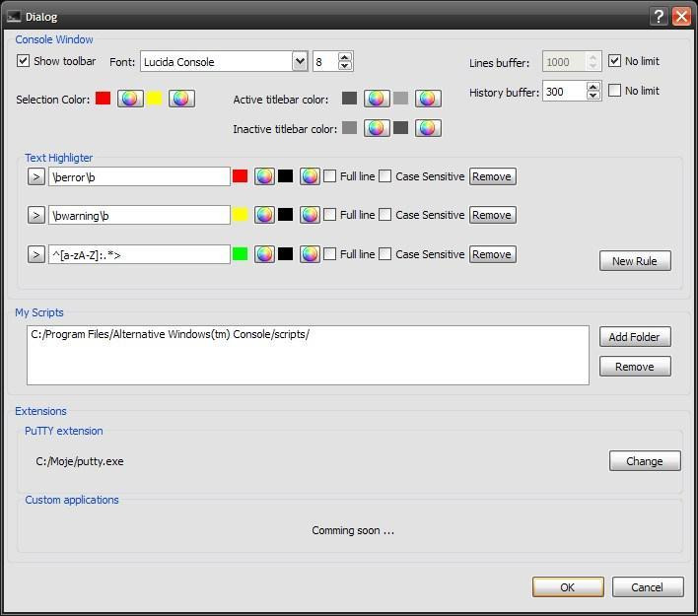Click the New Rule button
698x616 pixels.
[x=635, y=261]
